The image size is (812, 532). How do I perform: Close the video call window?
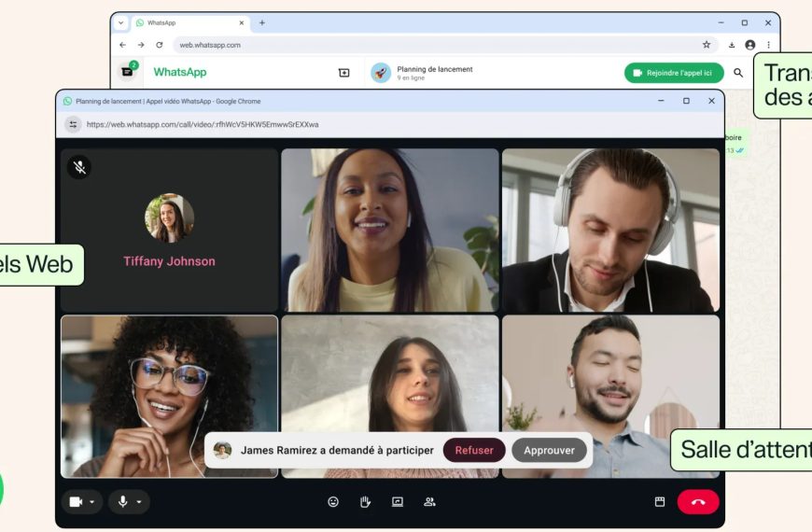click(x=711, y=101)
